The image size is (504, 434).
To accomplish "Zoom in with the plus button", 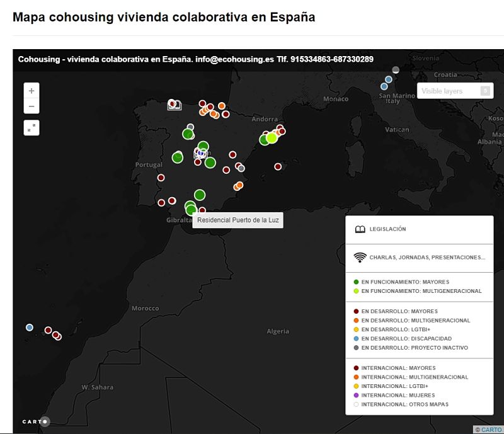I will [x=31, y=90].
